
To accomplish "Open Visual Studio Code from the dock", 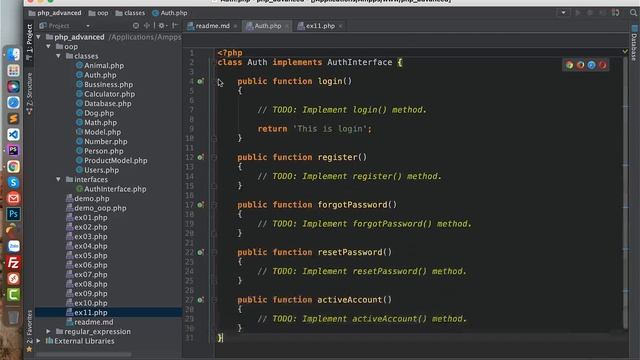I will tap(13, 135).
